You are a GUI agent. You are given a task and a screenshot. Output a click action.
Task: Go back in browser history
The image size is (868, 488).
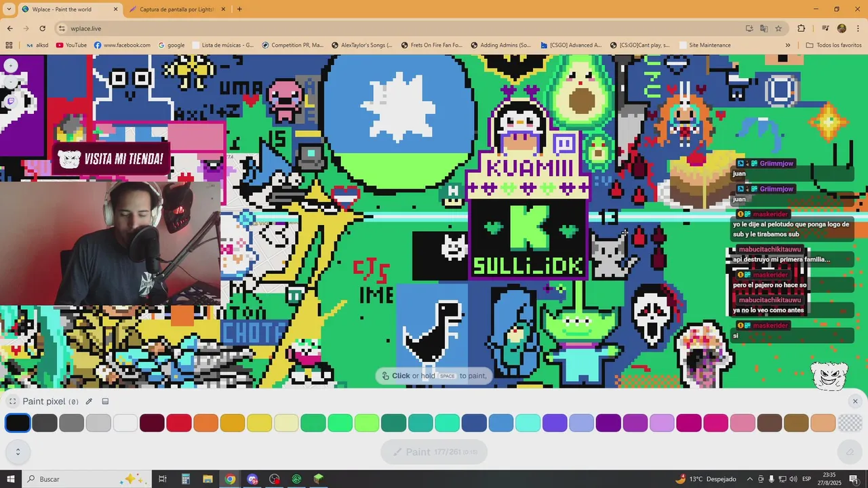click(9, 28)
